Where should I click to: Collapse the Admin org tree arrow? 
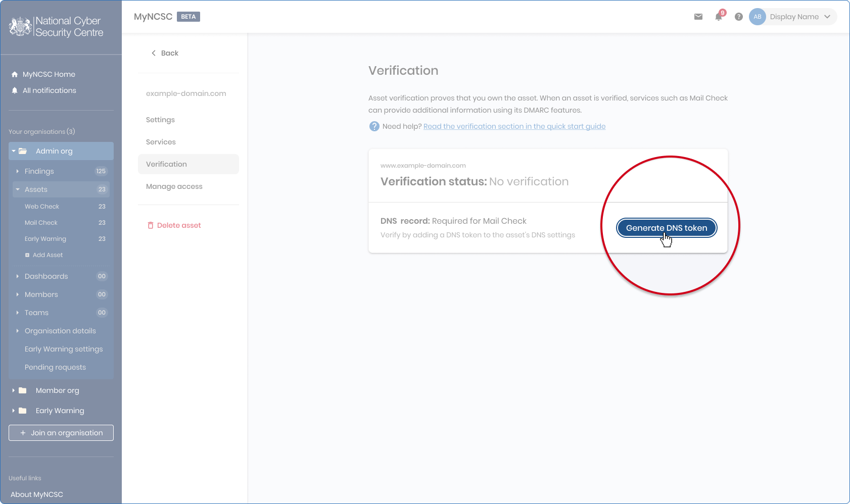[x=14, y=151]
